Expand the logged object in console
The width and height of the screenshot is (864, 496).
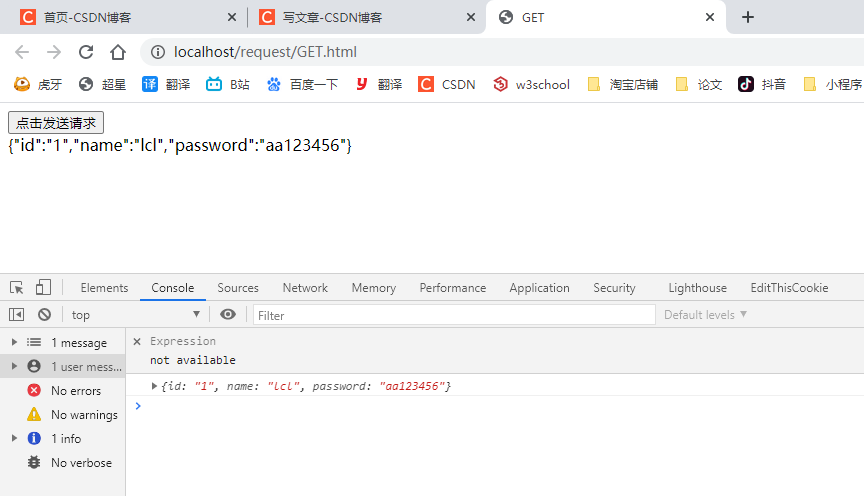point(154,386)
